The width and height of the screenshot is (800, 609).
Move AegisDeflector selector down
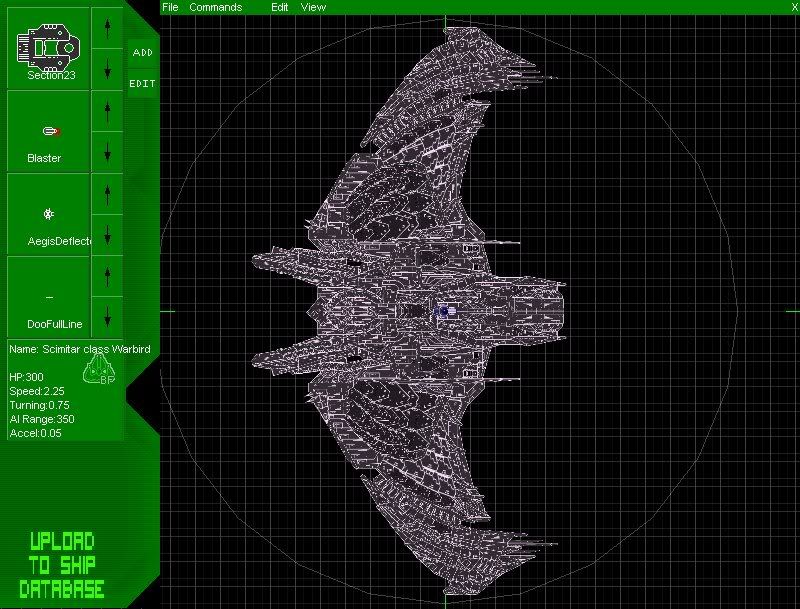pyautogui.click(x=107, y=235)
